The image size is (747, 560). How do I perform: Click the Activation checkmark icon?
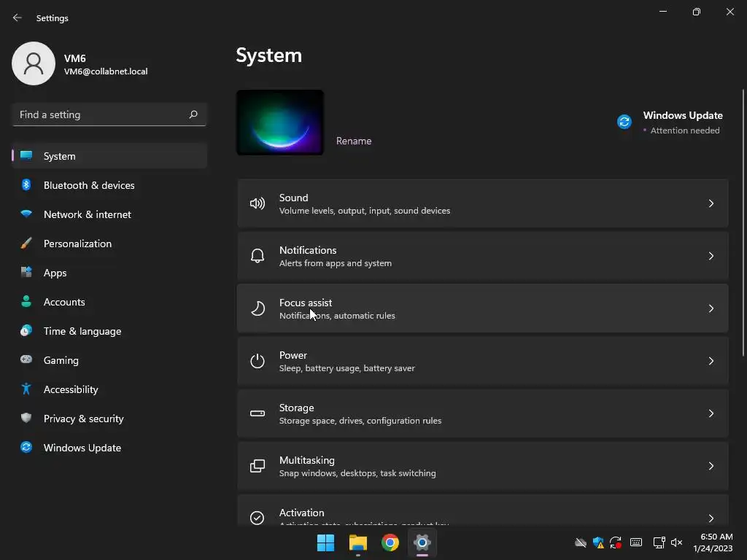(258, 518)
